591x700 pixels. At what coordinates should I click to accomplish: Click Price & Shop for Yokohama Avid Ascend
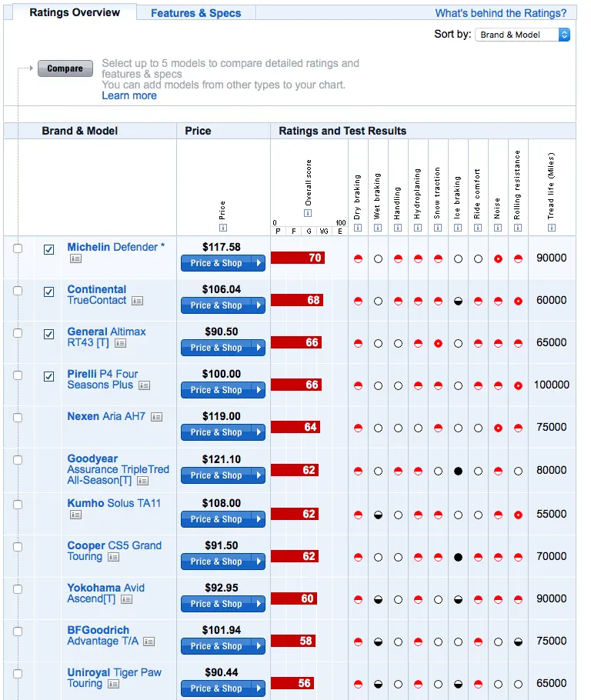point(223,604)
